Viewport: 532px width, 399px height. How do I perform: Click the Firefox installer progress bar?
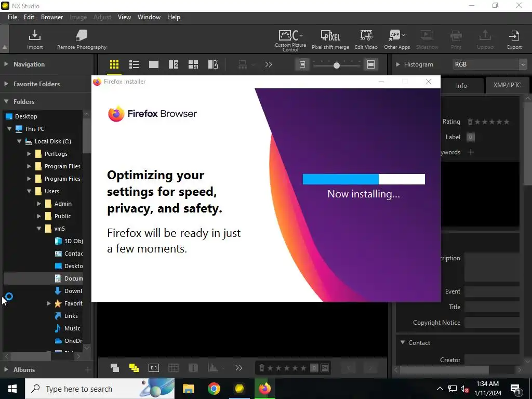[x=364, y=179]
